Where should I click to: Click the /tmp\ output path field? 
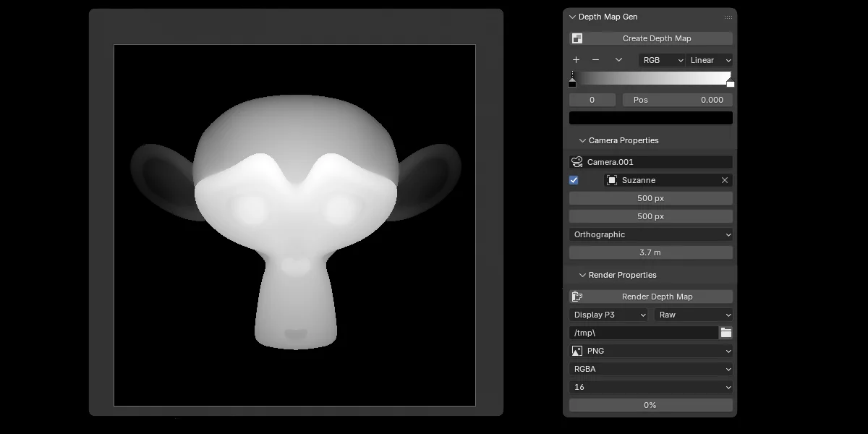point(642,332)
